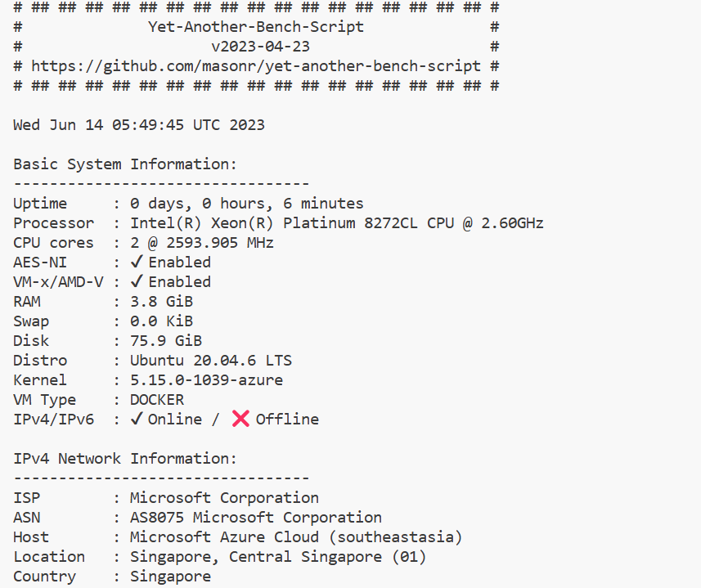This screenshot has width=701, height=588.
Task: Click the AS8075 Microsoft Corporation ASN text
Action: pos(256,518)
